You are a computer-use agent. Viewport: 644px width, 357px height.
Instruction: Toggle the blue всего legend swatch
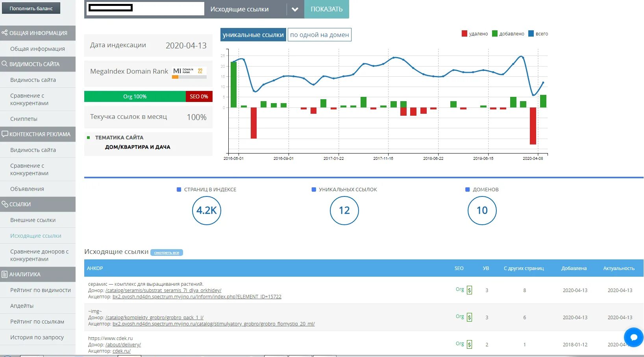(531, 33)
